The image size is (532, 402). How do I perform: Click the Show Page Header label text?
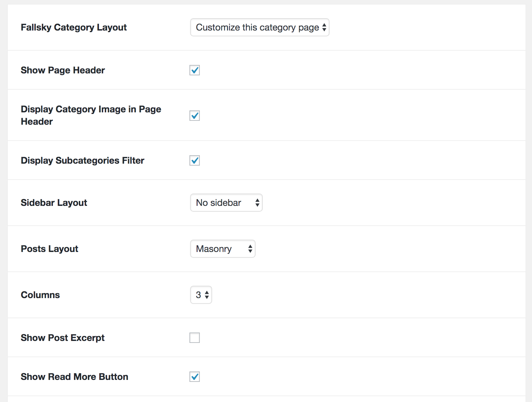pos(63,70)
